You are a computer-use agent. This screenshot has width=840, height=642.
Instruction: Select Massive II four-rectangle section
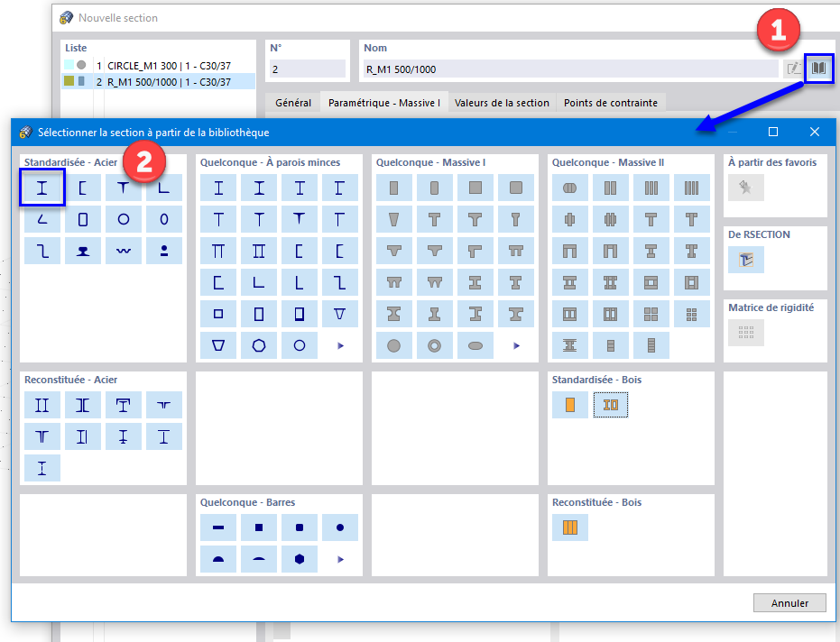[x=692, y=188]
